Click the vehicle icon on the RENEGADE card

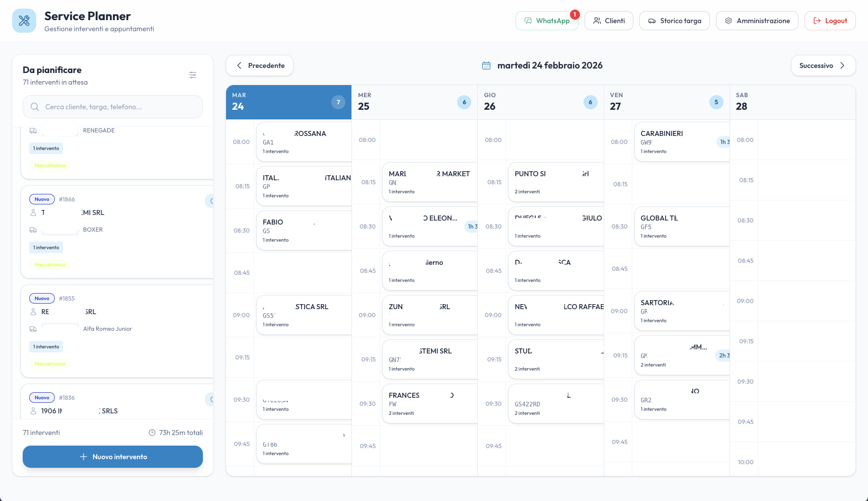coord(33,130)
